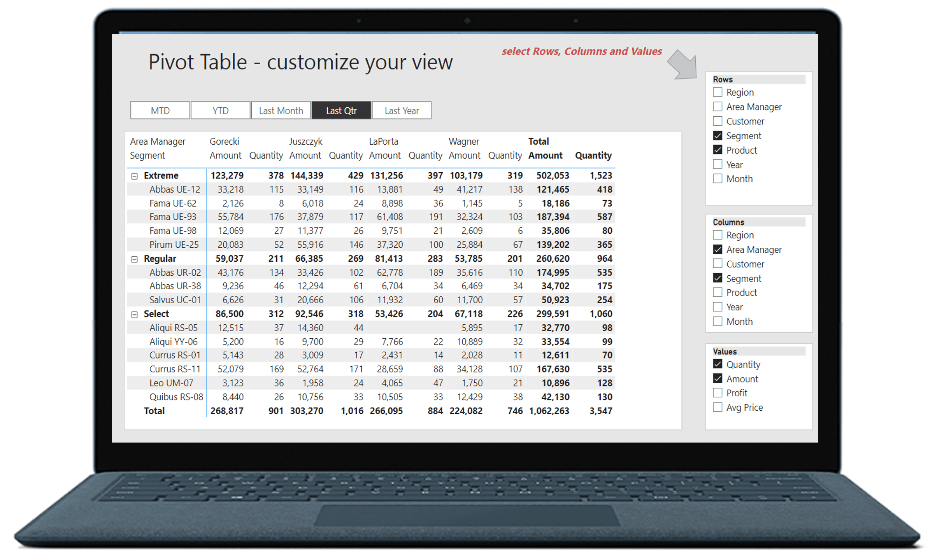Click the YTD button
The height and width of the screenshot is (560, 935).
click(220, 110)
